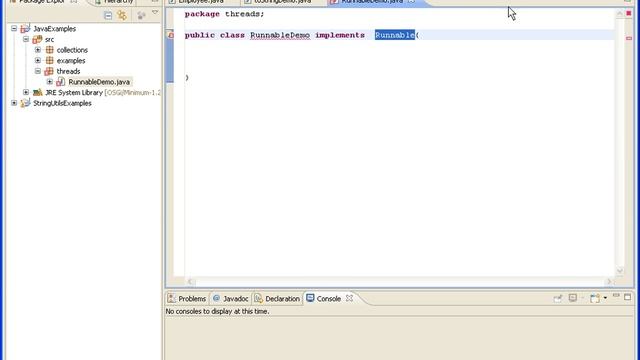Collapse the src folder node
The image size is (640, 360).
26,39
